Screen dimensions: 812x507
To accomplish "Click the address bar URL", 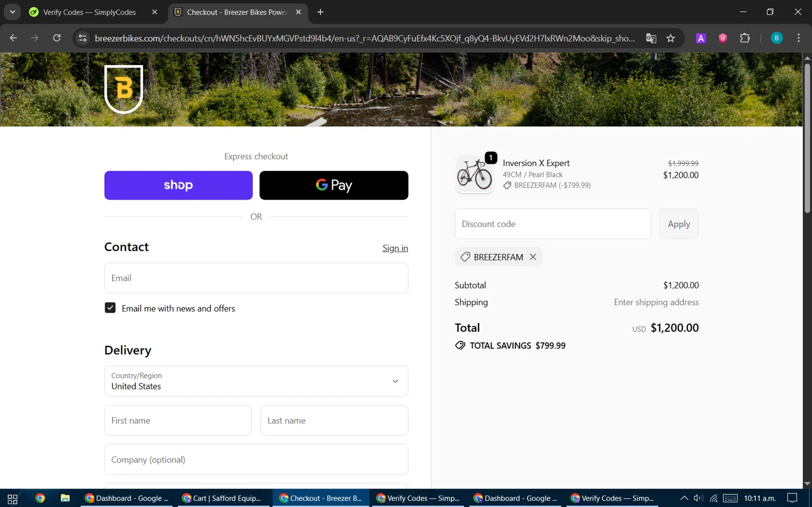I will click(365, 38).
